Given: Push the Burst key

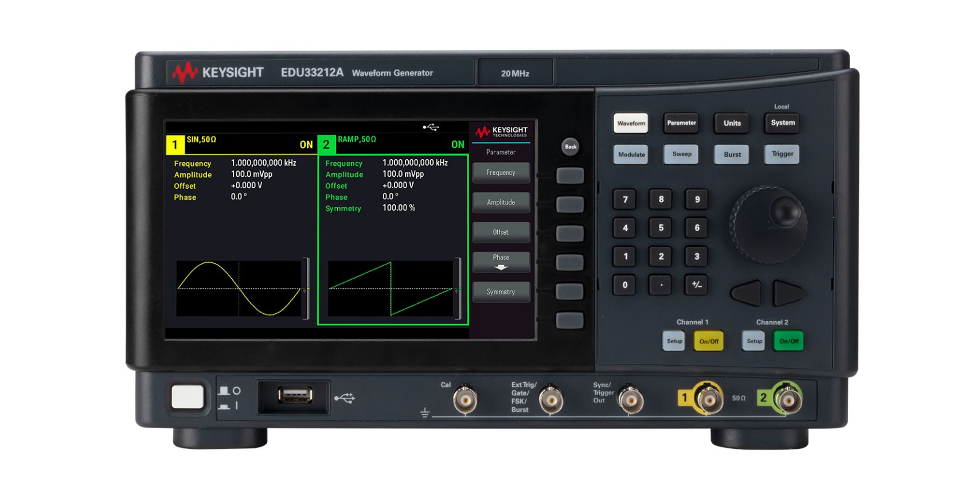Looking at the screenshot, I should pyautogui.click(x=732, y=154).
